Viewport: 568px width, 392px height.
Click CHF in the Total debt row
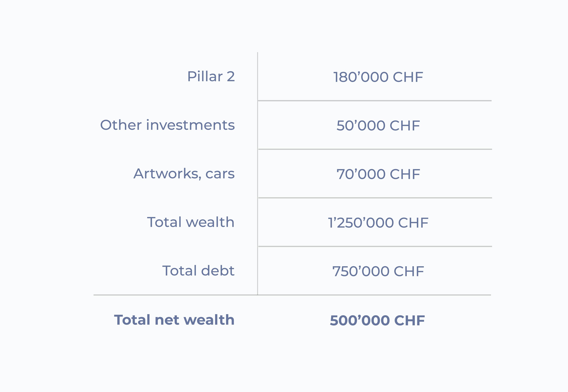[409, 271]
